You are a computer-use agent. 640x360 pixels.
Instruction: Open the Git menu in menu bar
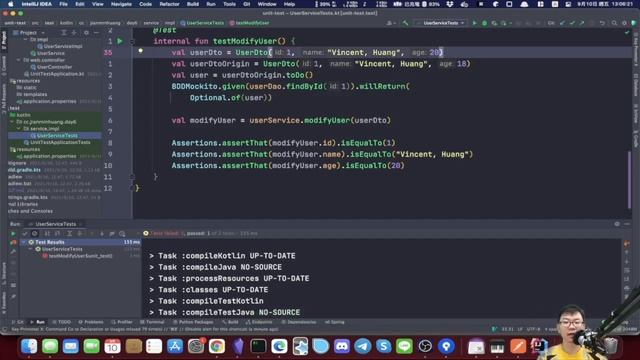[247, 4]
